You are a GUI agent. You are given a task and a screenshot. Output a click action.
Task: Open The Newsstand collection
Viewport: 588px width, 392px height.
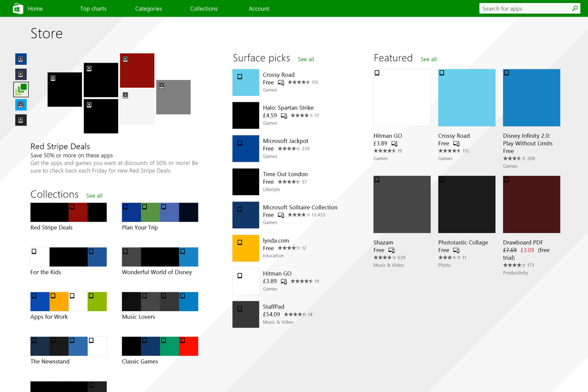(69, 350)
